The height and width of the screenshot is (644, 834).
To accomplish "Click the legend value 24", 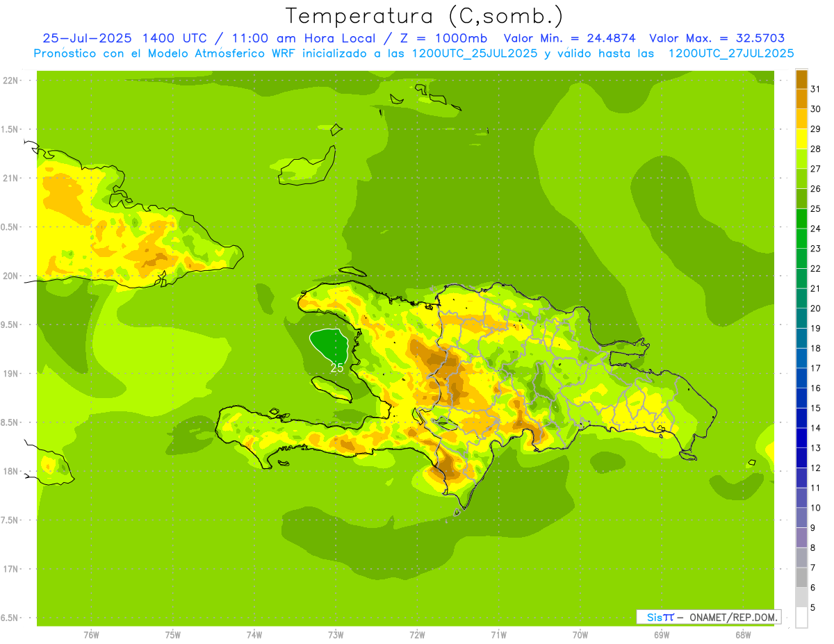I will tap(816, 229).
